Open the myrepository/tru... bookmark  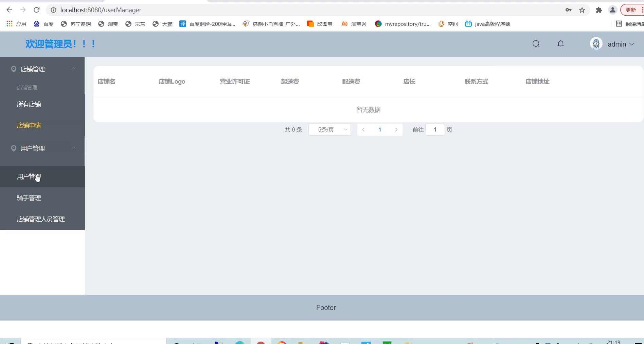[x=403, y=24]
